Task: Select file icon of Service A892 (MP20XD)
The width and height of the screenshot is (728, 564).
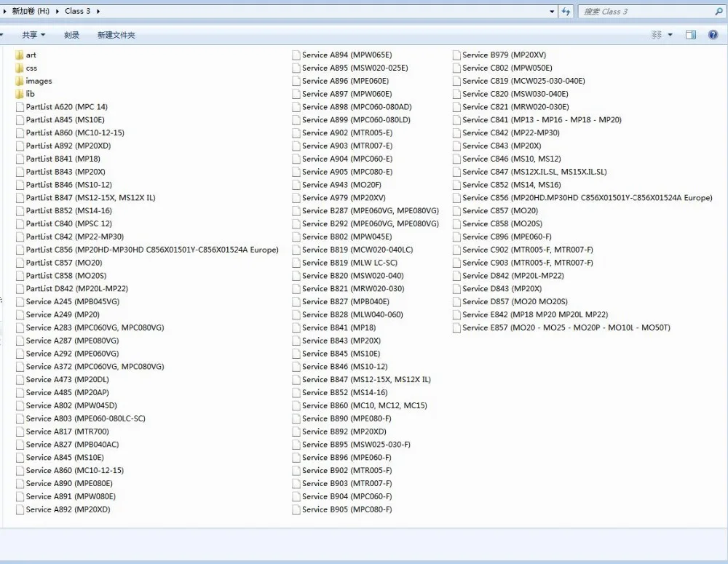Action: tap(20, 509)
